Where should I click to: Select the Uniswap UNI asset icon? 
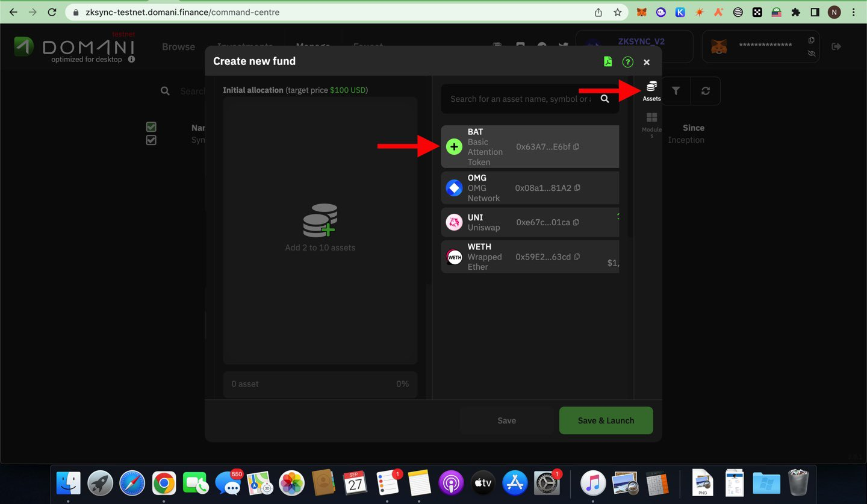[x=454, y=223]
